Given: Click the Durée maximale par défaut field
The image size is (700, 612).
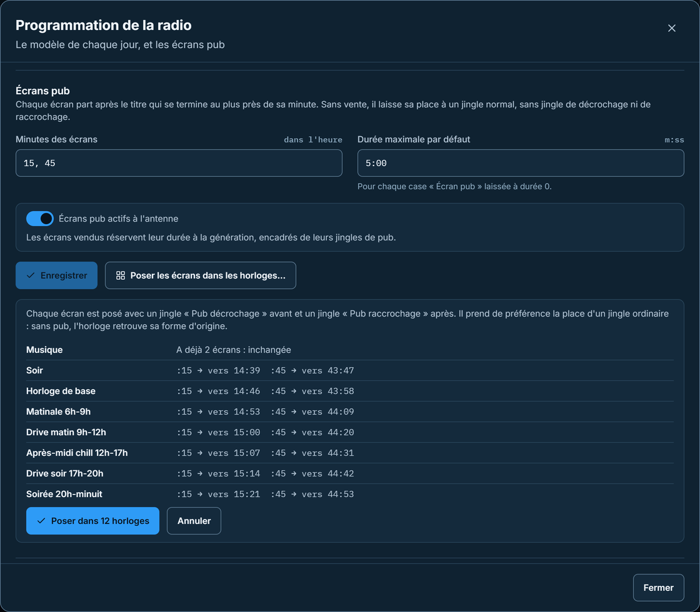Looking at the screenshot, I should (521, 163).
